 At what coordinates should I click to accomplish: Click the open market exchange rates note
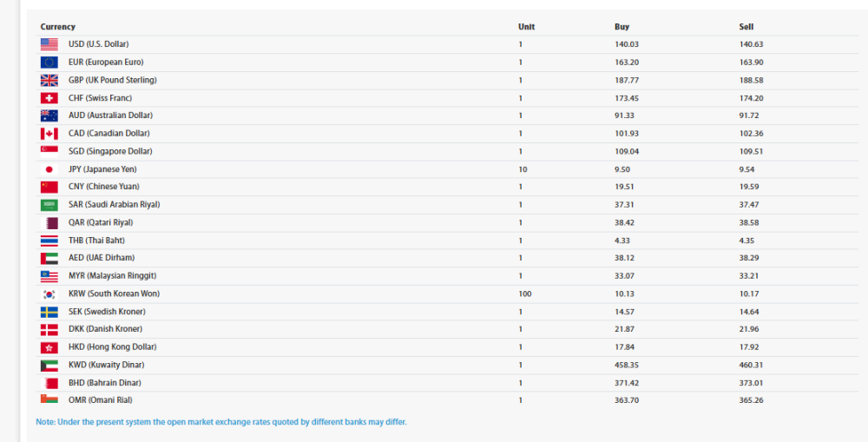pos(221,422)
